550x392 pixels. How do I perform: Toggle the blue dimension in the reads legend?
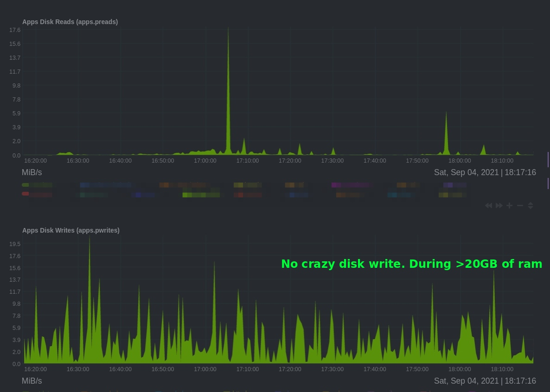point(85,184)
